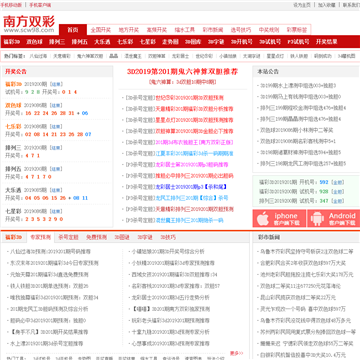Open [结果] link beside 七乐彩 draw
This screenshot has width=360, height=360.
coord(56,127)
